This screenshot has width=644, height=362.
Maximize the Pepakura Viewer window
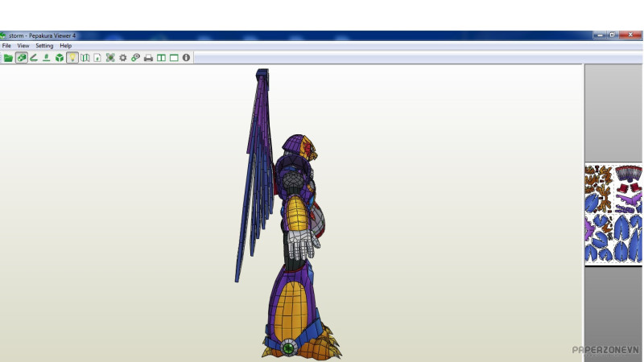(612, 35)
